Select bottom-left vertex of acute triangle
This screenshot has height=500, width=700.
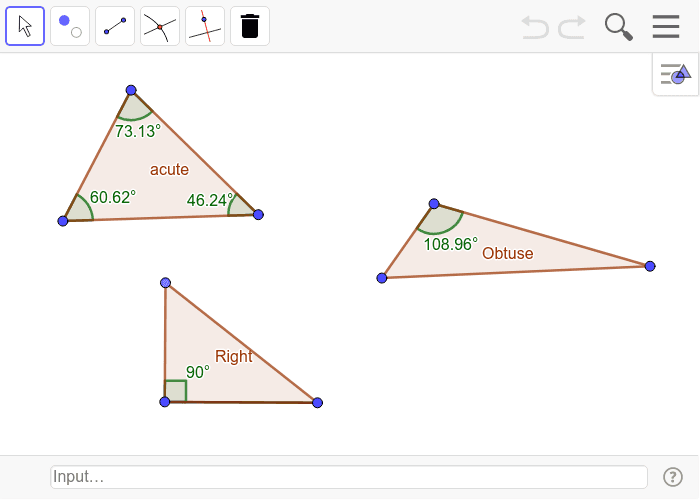click(63, 221)
